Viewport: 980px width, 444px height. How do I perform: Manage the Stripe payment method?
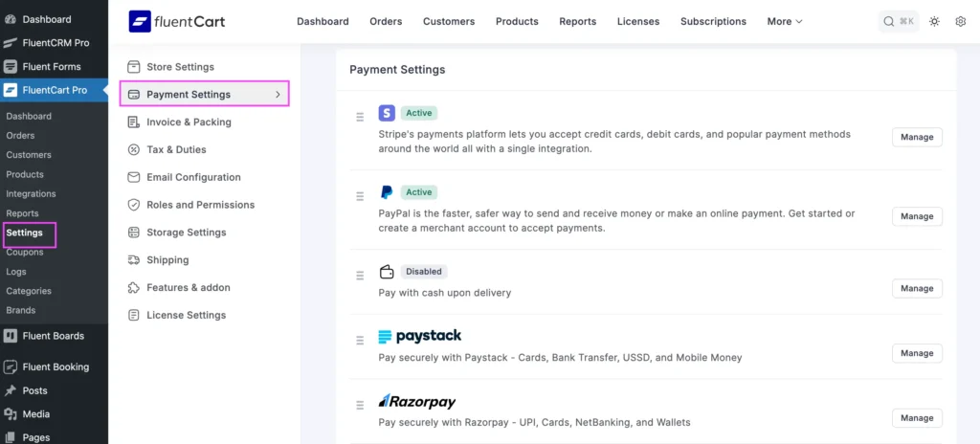pos(917,137)
